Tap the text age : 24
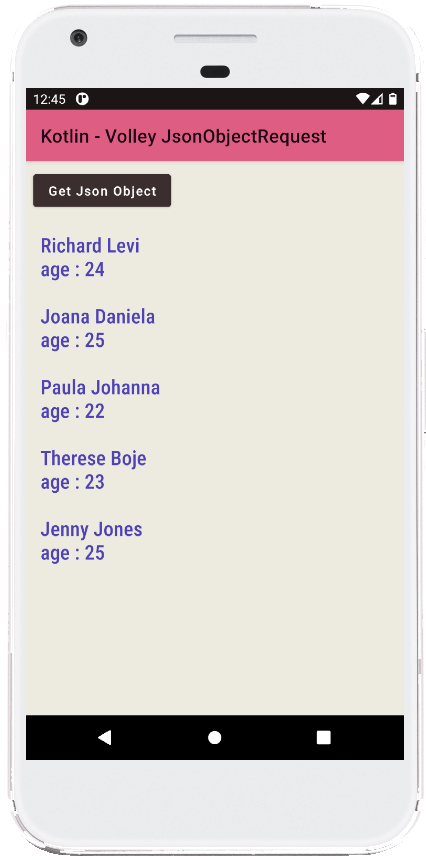This screenshot has height=860, width=426. pos(73,270)
